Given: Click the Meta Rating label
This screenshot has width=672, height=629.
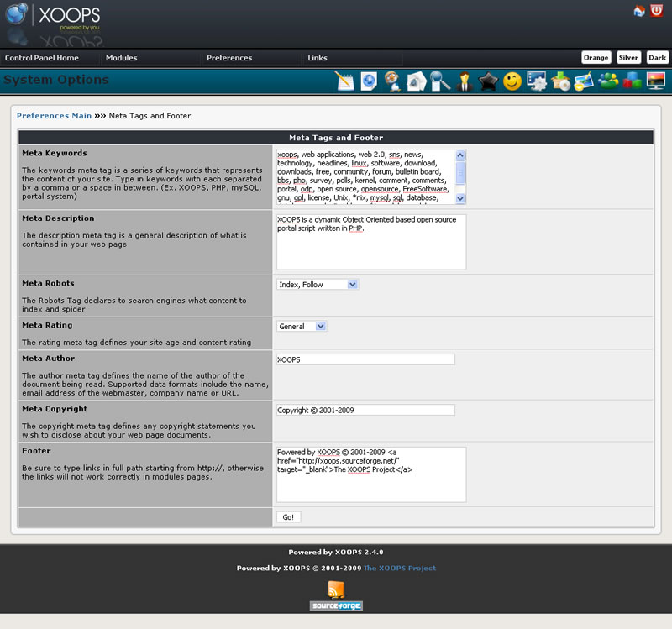Looking at the screenshot, I should tap(47, 325).
